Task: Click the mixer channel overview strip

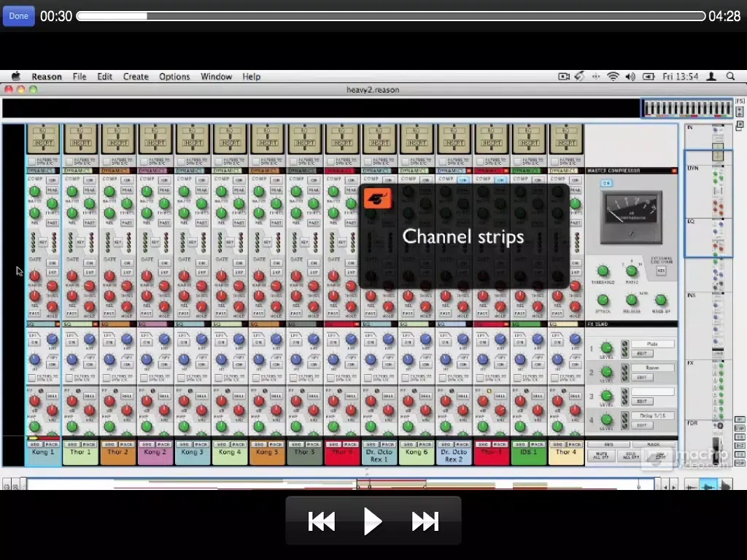Action: tap(687, 109)
